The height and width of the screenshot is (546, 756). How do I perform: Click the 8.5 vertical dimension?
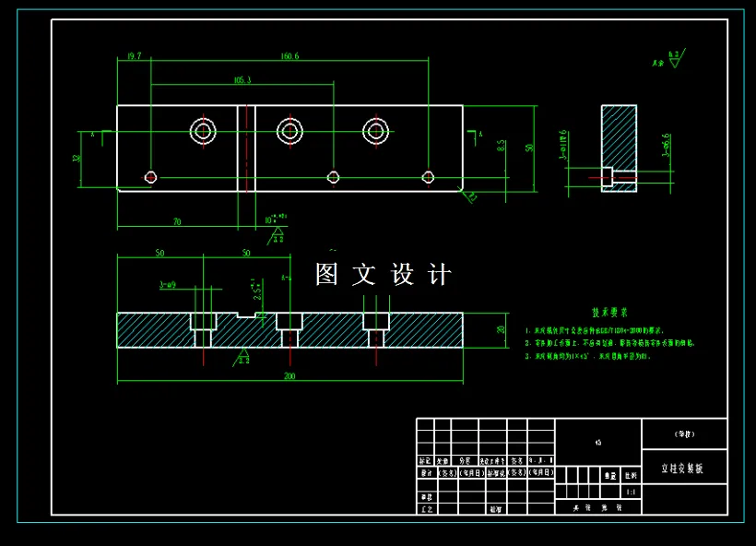[501, 146]
